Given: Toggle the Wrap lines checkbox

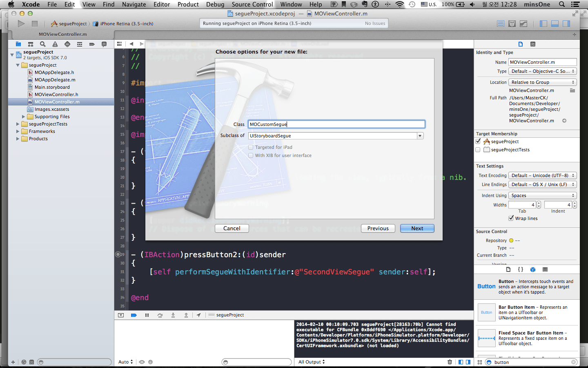Looking at the screenshot, I should pos(511,218).
